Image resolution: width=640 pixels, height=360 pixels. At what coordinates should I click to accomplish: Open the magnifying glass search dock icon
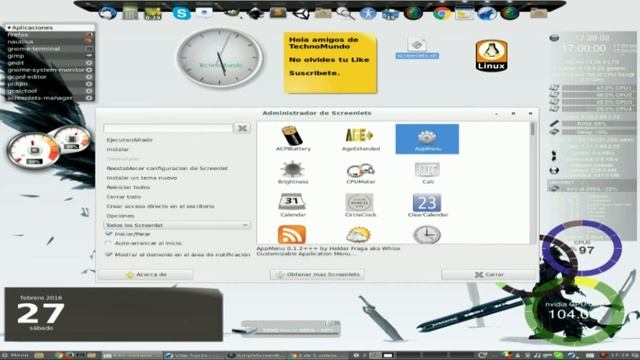345,13
